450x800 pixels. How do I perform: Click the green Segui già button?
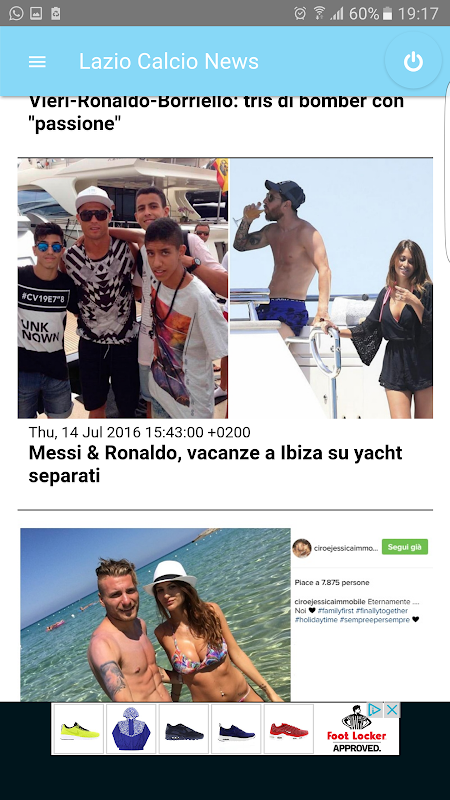(x=405, y=547)
